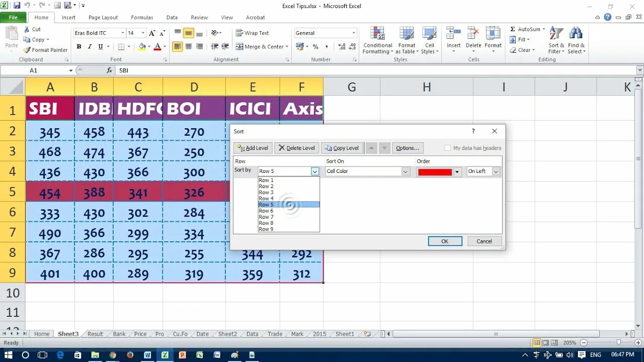The width and height of the screenshot is (644, 362).
Task: Click AutoSum in the Editing group
Action: (x=527, y=29)
